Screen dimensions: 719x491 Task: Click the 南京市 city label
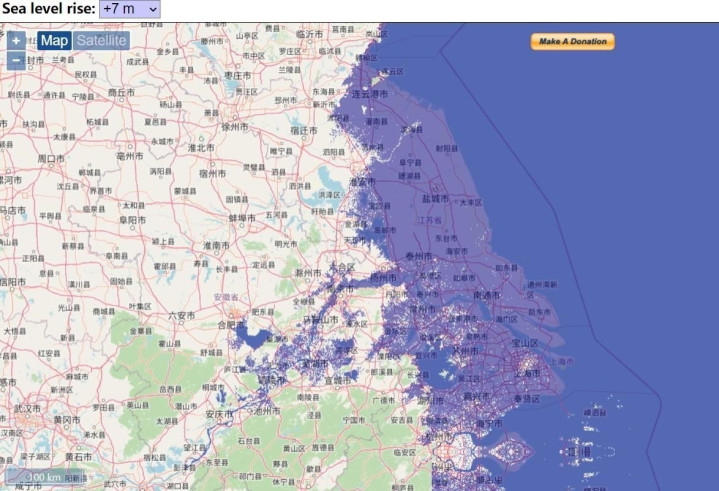click(340, 289)
